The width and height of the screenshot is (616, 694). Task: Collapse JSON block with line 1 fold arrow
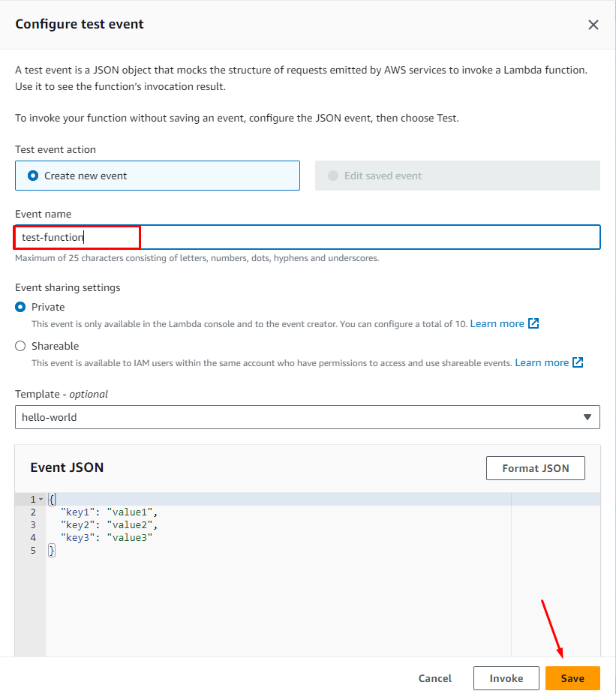[x=41, y=500]
